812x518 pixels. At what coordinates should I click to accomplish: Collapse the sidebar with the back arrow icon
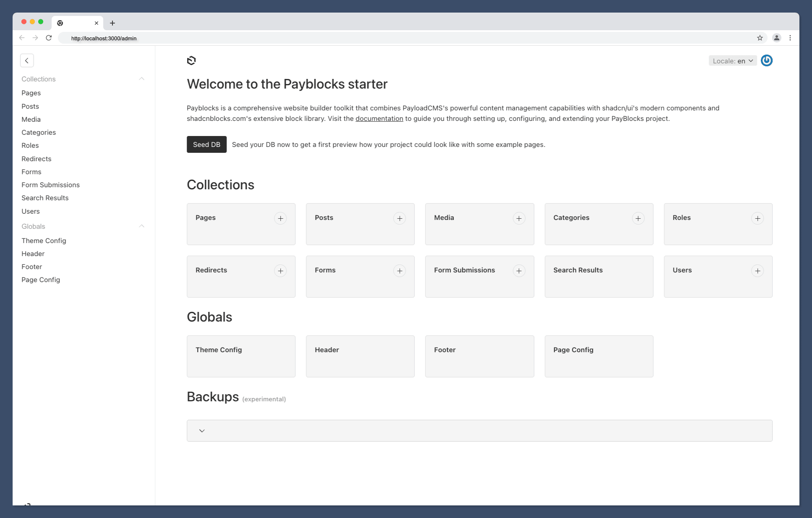tap(27, 60)
